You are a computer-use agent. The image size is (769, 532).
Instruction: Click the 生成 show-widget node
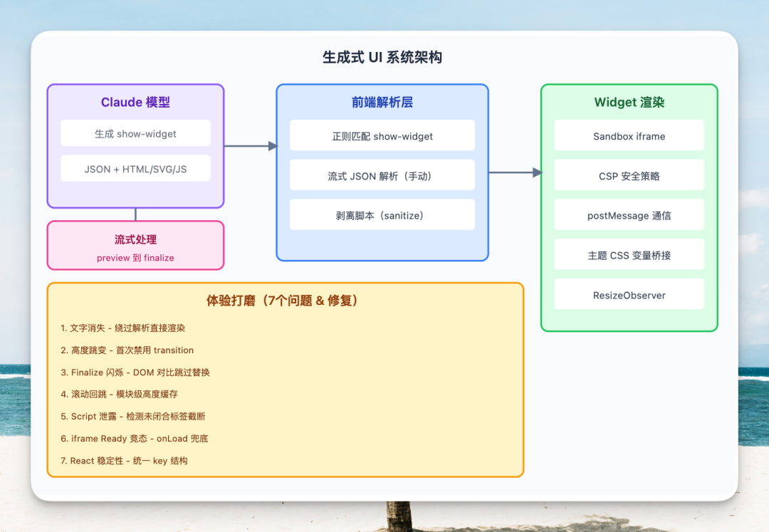coord(135,133)
